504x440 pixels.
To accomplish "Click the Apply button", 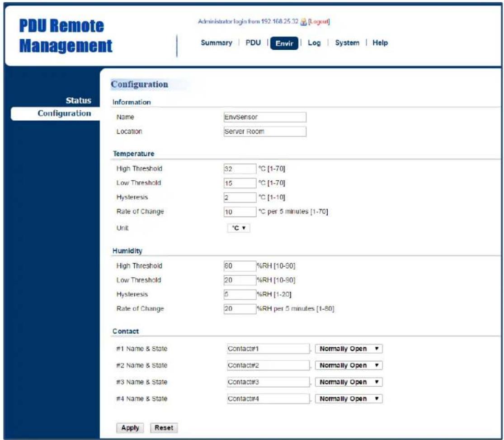I will pyautogui.click(x=130, y=428).
